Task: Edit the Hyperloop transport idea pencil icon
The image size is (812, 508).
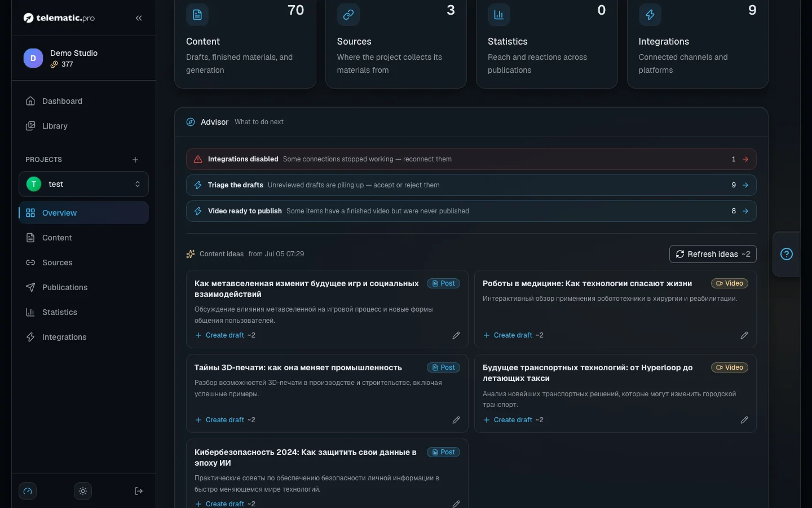Action: point(744,420)
